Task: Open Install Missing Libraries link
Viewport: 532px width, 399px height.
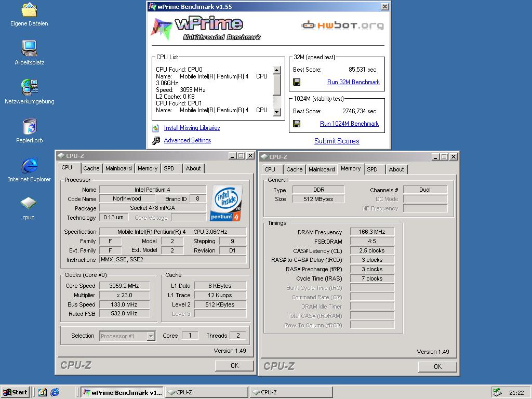Action: point(192,128)
